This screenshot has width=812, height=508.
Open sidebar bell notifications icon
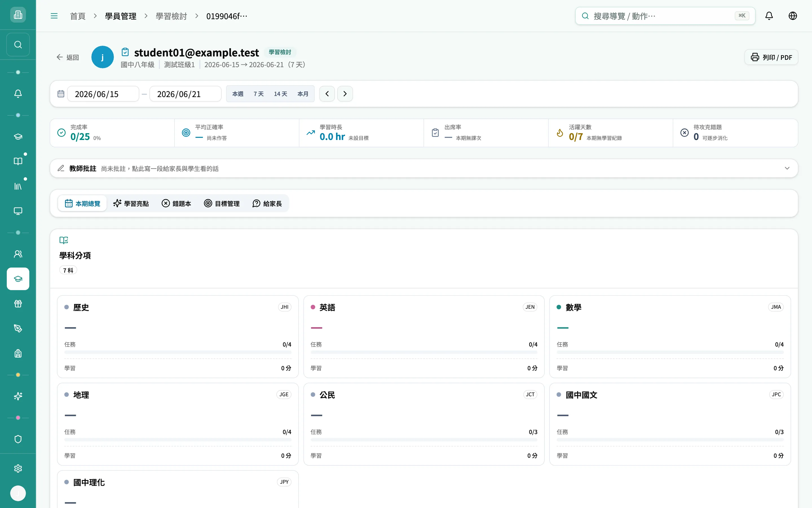point(18,94)
